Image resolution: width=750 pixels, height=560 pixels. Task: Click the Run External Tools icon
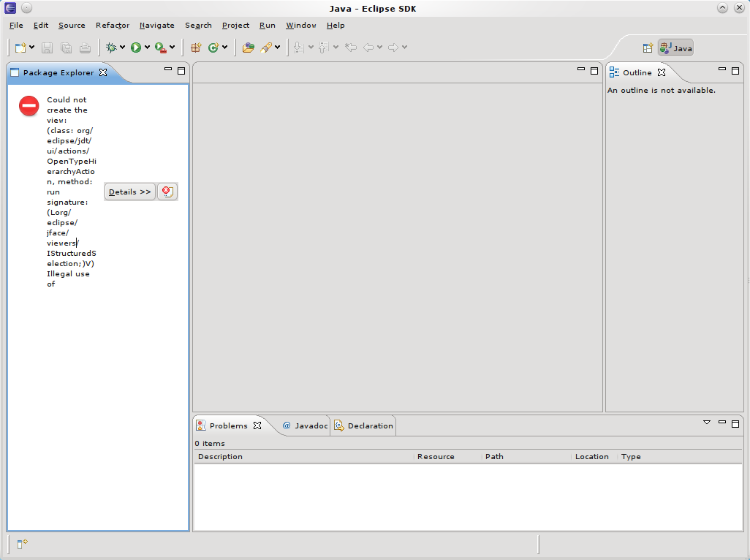160,48
